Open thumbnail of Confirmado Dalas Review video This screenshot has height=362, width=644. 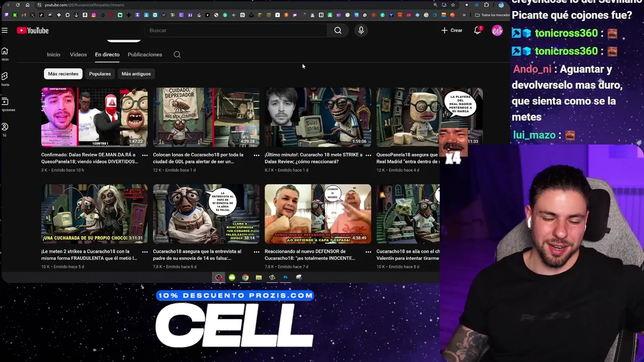point(95,117)
